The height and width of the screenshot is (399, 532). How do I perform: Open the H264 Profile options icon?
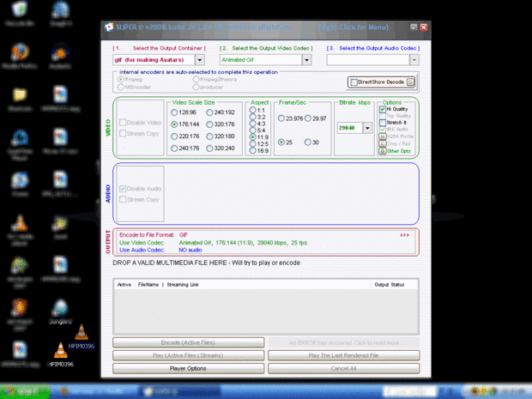383,136
